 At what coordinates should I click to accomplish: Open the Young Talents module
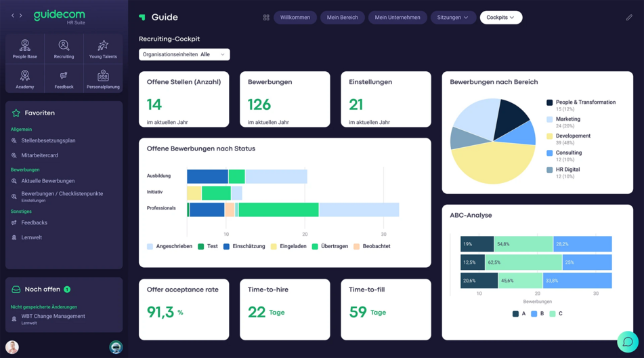(103, 49)
